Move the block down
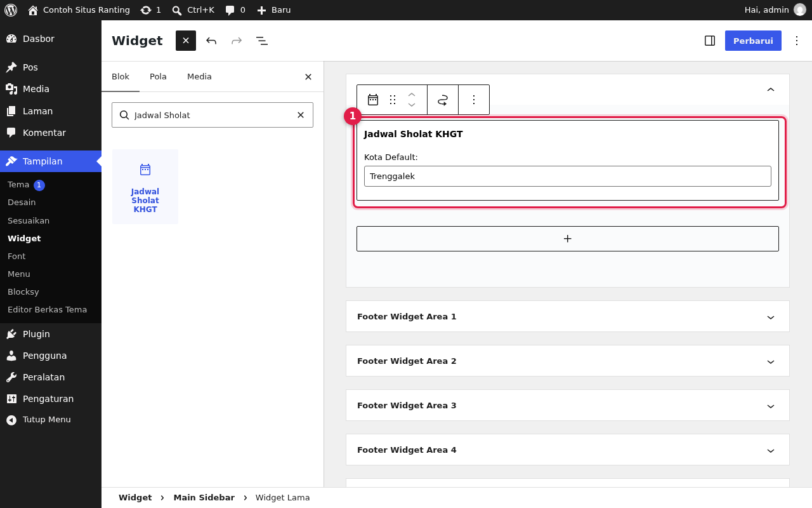The height and width of the screenshot is (508, 812). 412,105
